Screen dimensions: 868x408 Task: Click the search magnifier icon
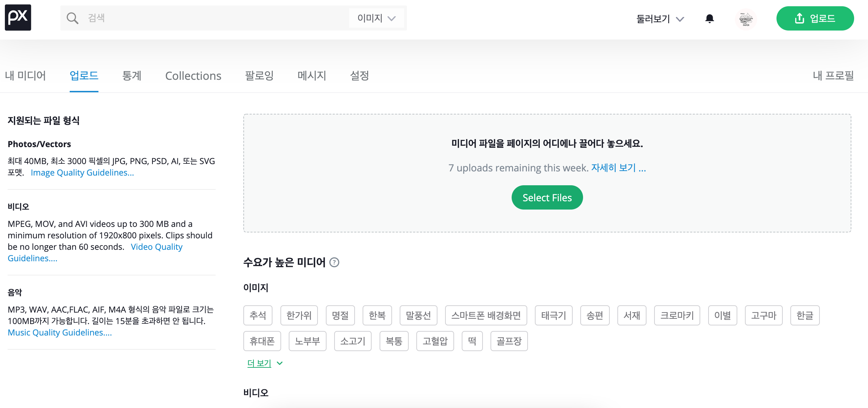click(72, 18)
